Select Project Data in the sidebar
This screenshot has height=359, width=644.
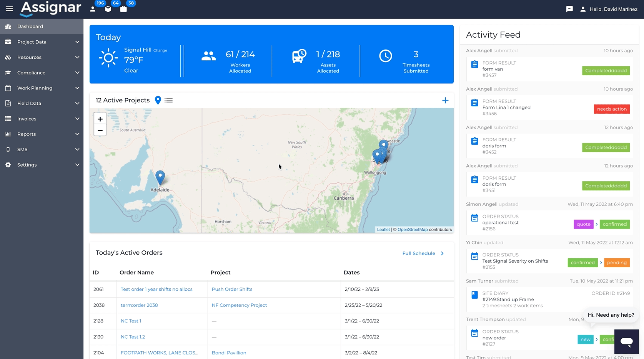click(x=42, y=42)
